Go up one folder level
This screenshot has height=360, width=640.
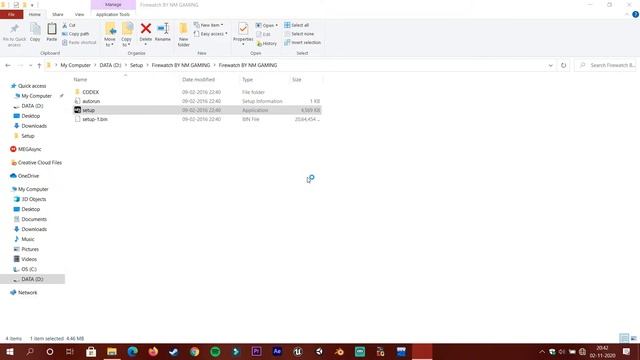[x=39, y=65]
